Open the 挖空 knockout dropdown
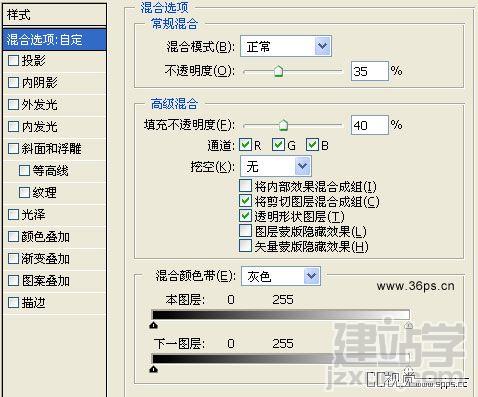478x397 pixels. click(276, 166)
